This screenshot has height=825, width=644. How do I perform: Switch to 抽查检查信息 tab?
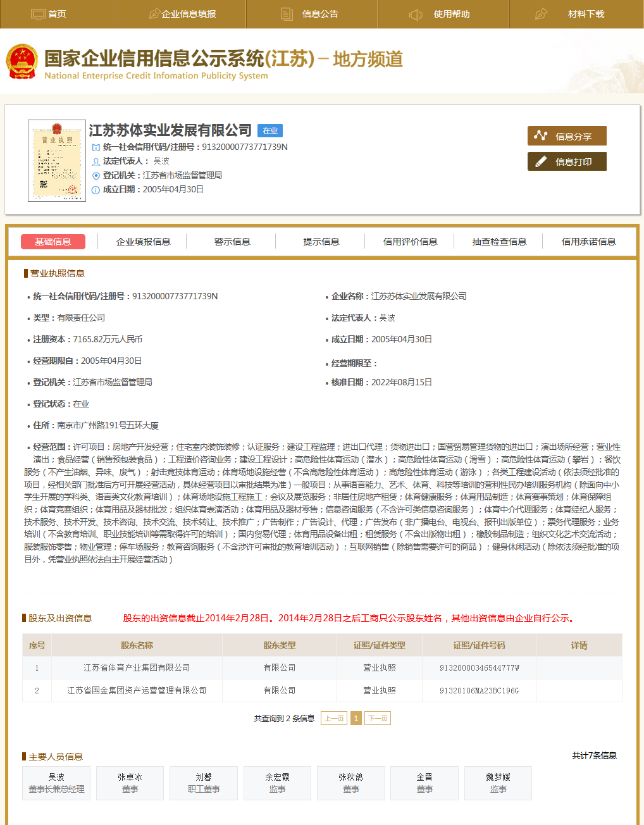click(500, 242)
